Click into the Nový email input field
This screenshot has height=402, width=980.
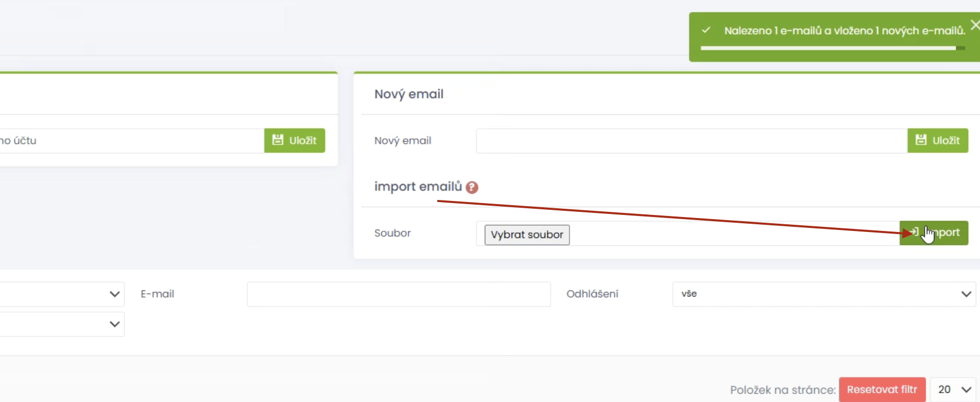pyautogui.click(x=692, y=141)
